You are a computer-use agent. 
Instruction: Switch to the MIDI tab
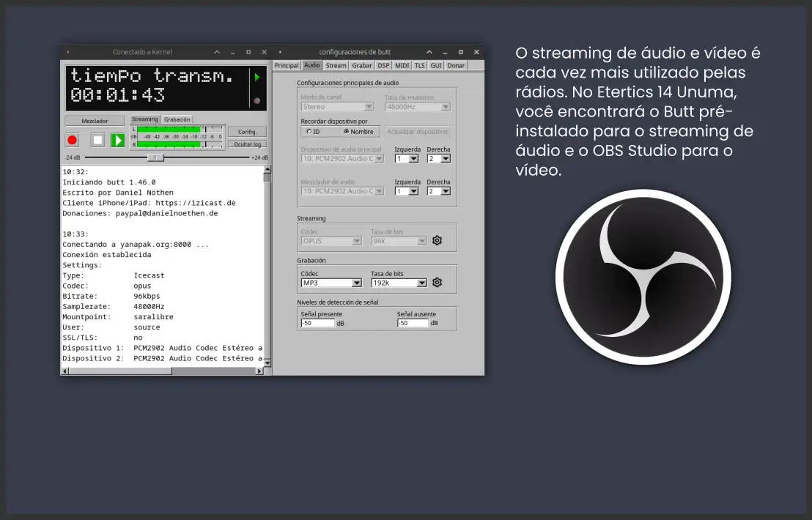tap(402, 66)
